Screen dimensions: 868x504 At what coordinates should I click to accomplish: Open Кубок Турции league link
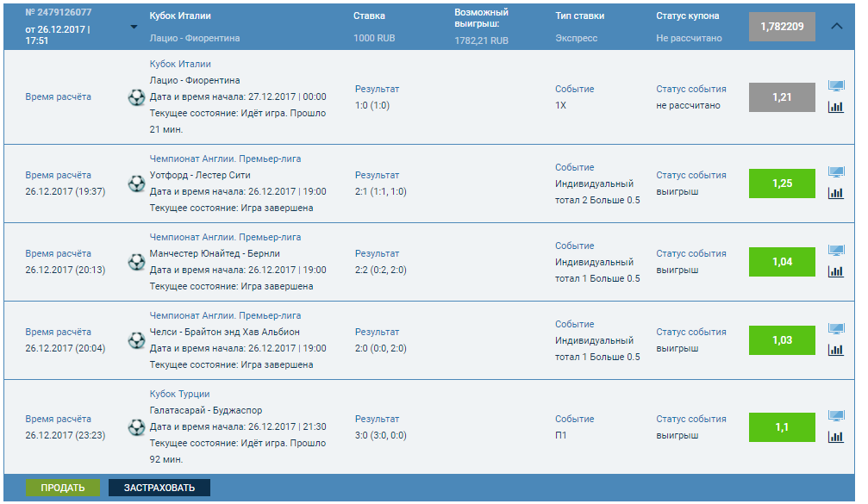(179, 395)
